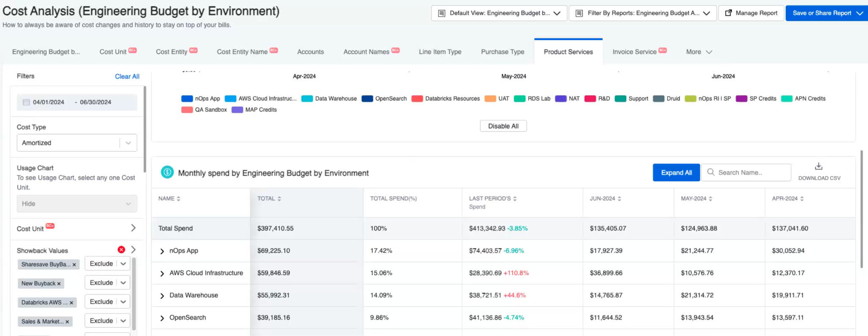Sort by APR-2024 column arrows
This screenshot has height=336, width=868.
(x=802, y=199)
